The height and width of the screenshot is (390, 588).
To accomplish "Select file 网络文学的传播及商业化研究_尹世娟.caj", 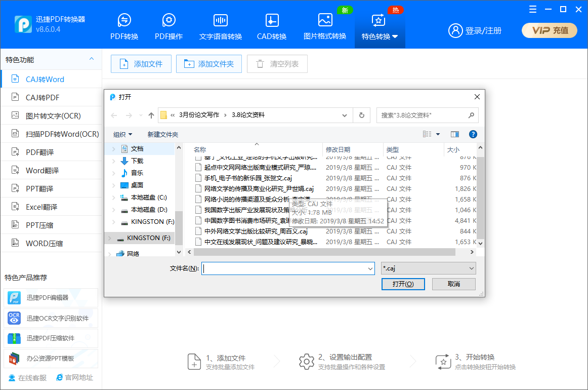I will point(259,189).
